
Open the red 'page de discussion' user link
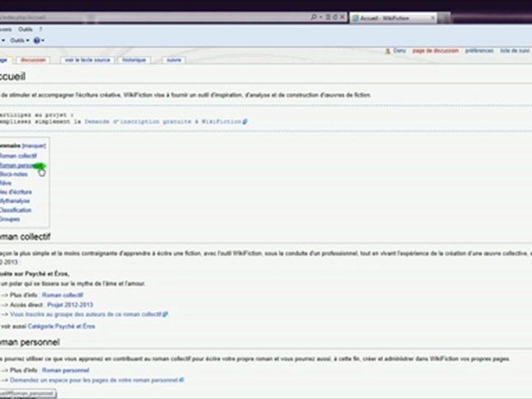pos(436,50)
